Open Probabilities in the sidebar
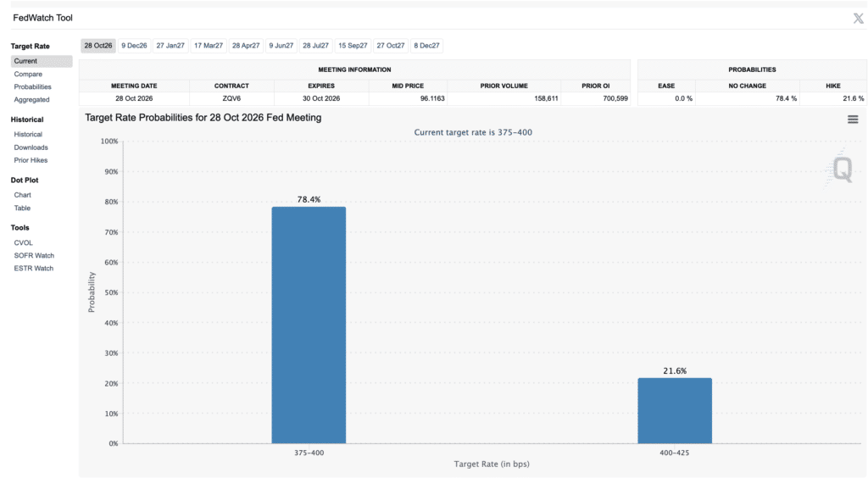Screen dimensions: 868x478 pos(33,86)
